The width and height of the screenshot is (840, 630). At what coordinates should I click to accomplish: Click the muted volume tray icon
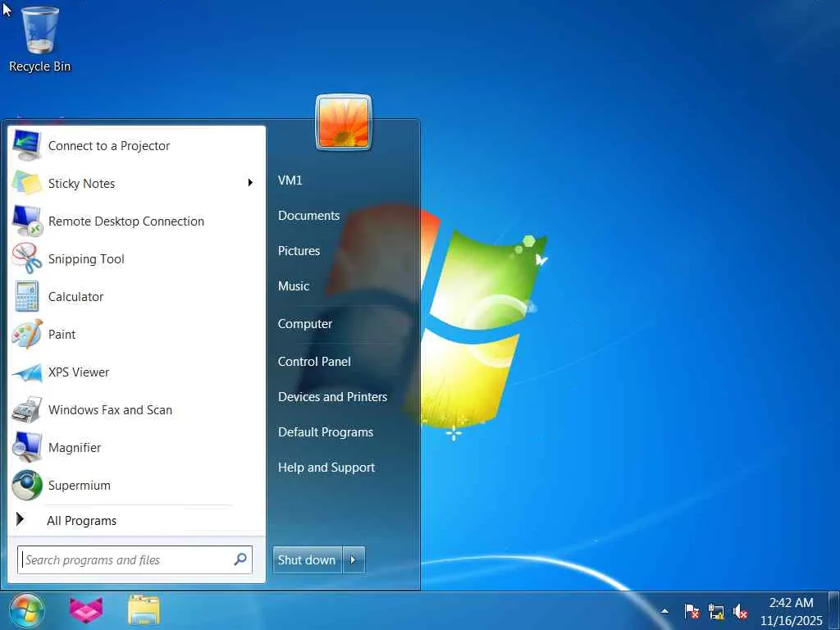tap(741, 611)
